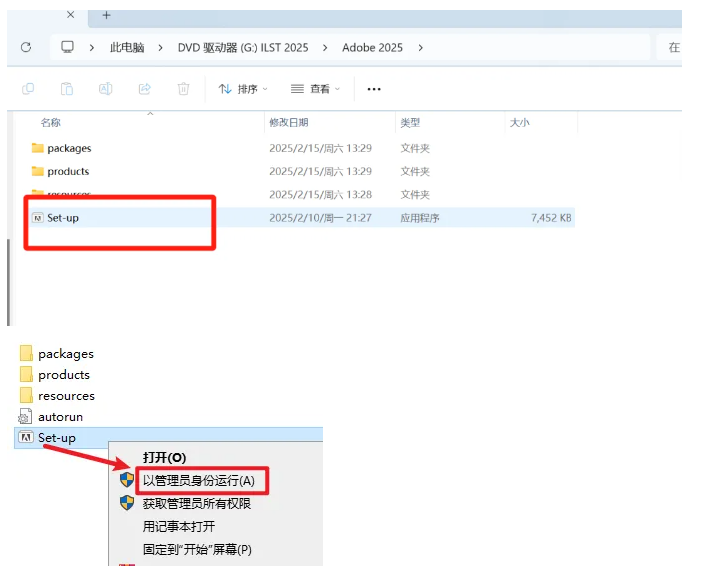Click the Paste toolbar icon
The image size is (724, 576).
[x=67, y=88]
